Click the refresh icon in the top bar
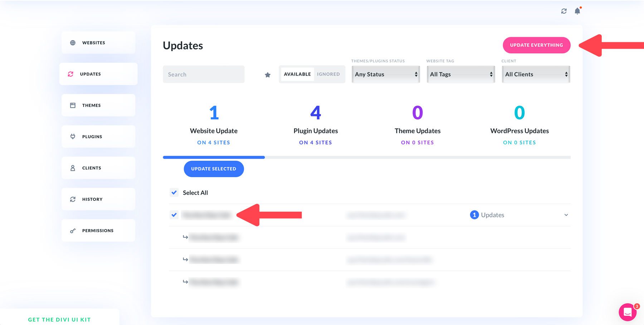The image size is (644, 325). point(564,11)
